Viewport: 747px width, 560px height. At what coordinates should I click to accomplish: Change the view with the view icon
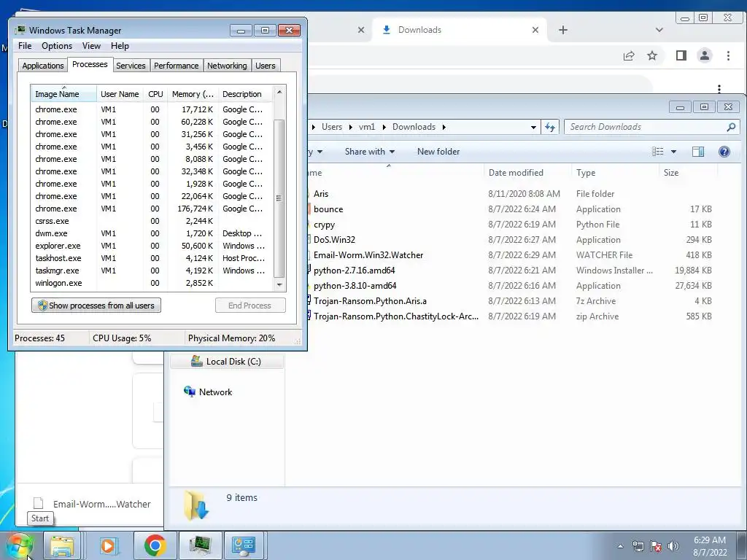point(658,152)
